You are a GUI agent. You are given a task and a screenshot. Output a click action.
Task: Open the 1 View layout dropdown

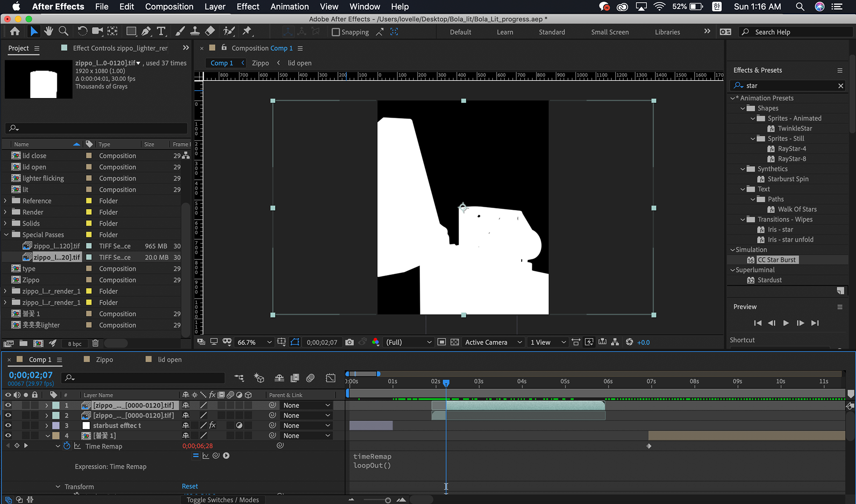coord(548,342)
